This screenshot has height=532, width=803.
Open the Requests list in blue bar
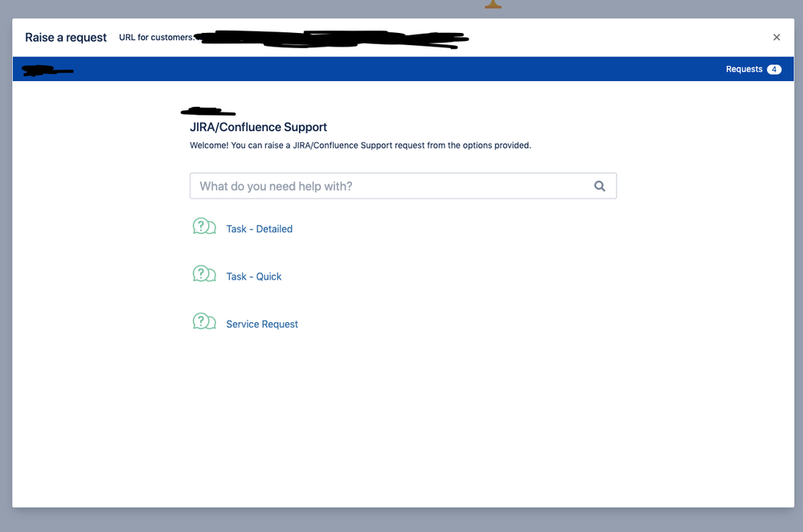coord(744,69)
